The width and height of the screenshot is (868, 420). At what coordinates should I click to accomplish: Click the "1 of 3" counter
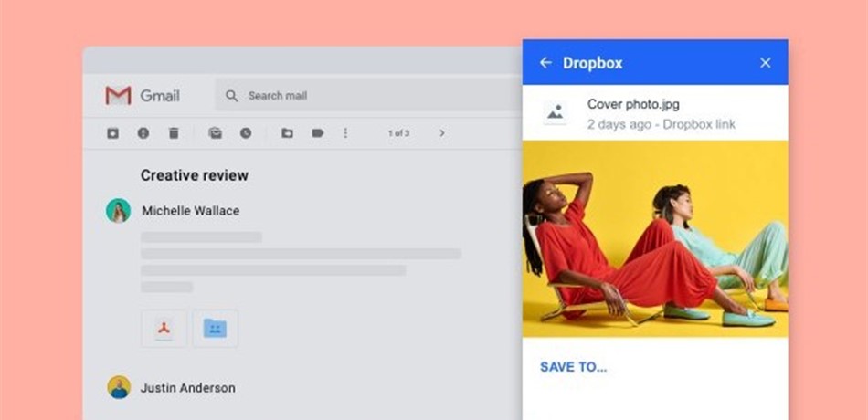click(398, 133)
